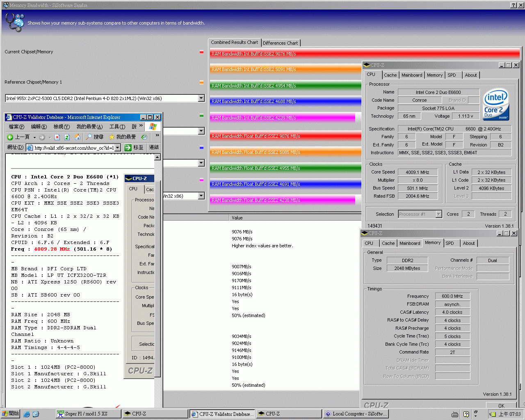The height and width of the screenshot is (420, 525).
Task: Open the Edit (E) menu in Internet Explorer
Action: [39, 127]
